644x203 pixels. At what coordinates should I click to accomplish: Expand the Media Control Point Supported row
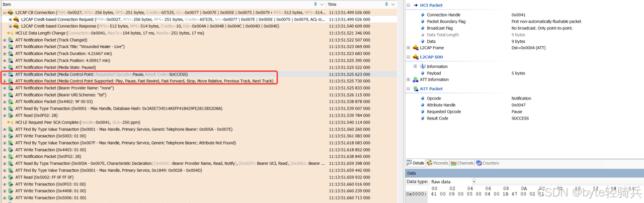5,81
